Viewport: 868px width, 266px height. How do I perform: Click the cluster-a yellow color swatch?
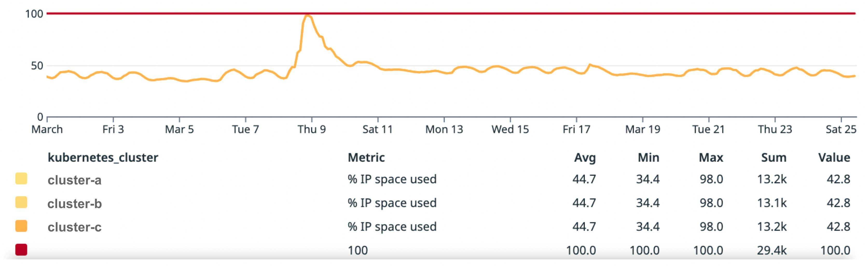[21, 178]
